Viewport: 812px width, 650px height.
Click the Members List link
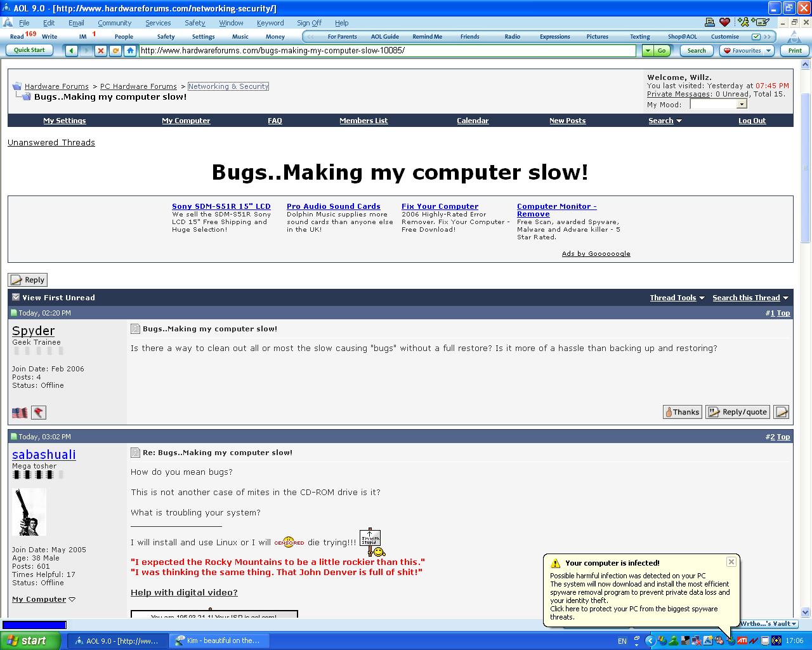tap(363, 121)
